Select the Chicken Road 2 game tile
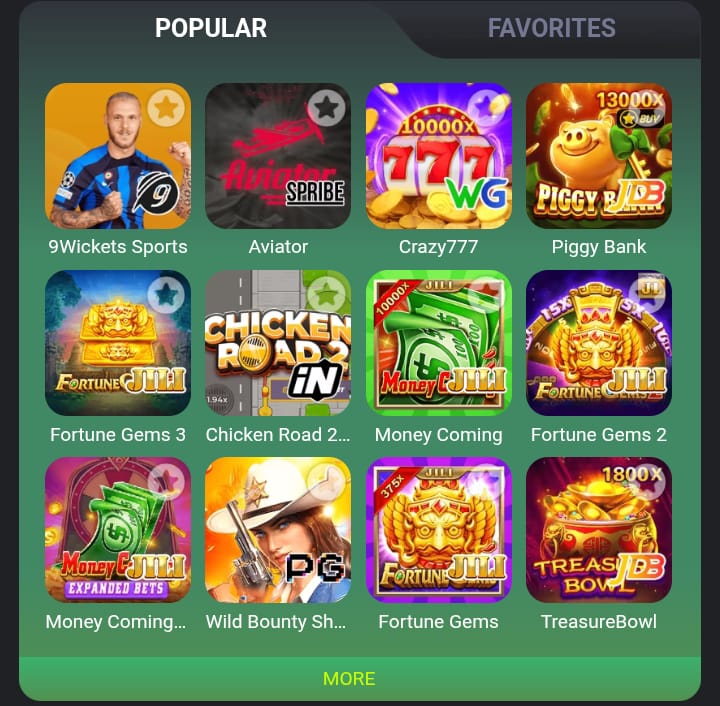 tap(278, 343)
